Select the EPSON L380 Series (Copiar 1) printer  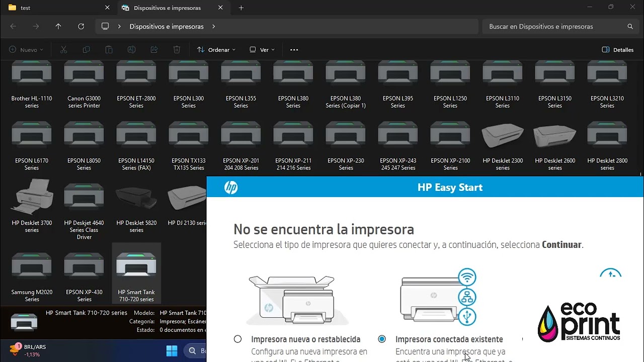346,84
